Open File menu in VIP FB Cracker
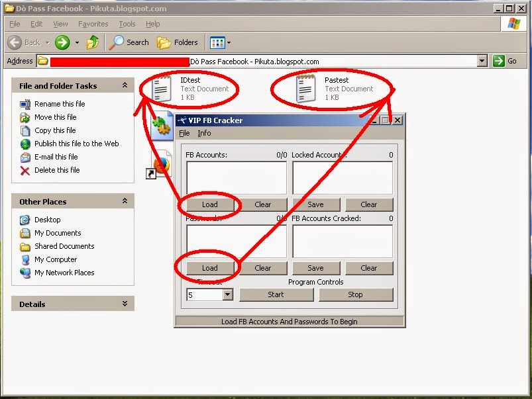The image size is (532, 399). [184, 133]
